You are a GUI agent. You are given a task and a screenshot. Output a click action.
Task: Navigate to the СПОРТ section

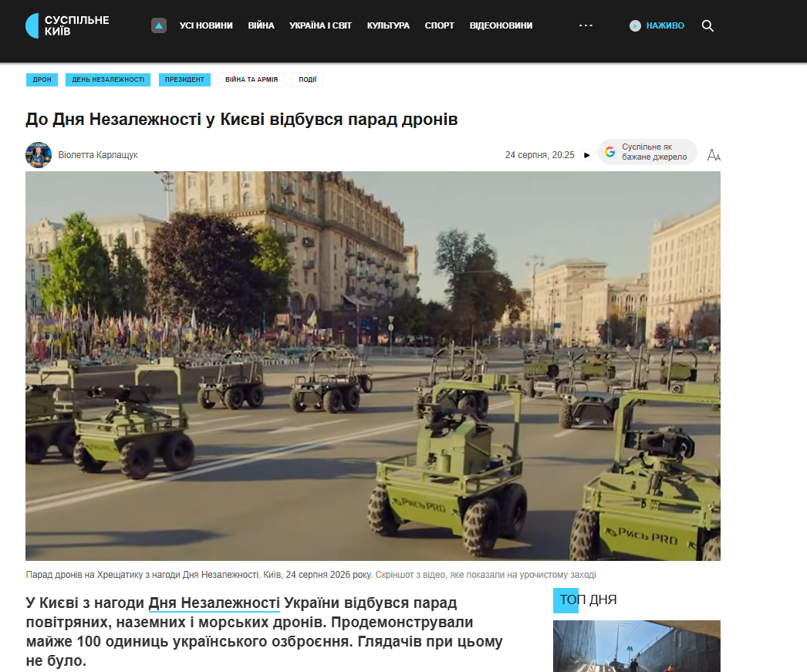click(x=440, y=25)
